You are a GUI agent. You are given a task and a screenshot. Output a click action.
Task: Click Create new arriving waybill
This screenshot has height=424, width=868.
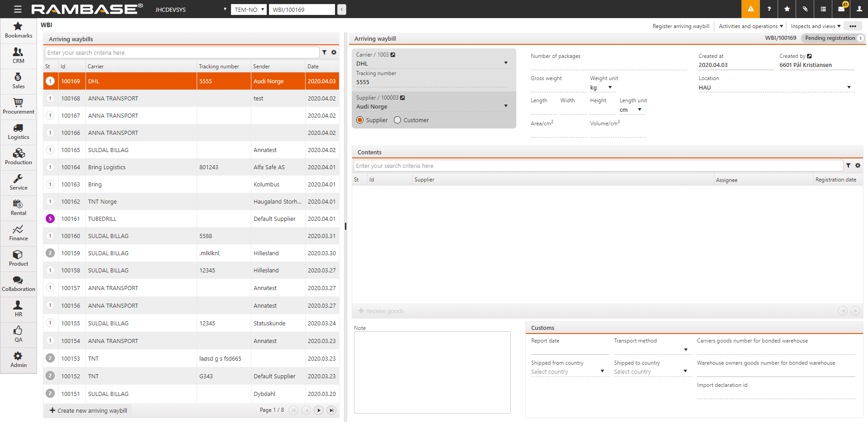click(89, 410)
